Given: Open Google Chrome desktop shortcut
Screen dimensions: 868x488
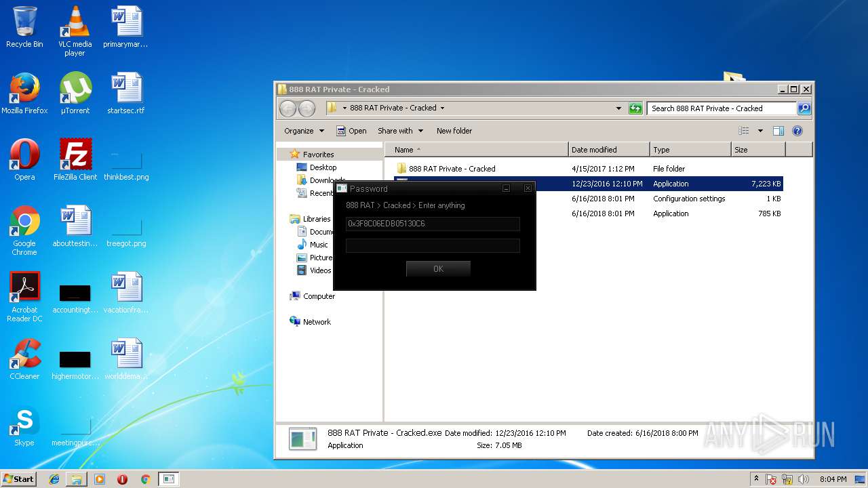Looking at the screenshot, I should 24,231.
